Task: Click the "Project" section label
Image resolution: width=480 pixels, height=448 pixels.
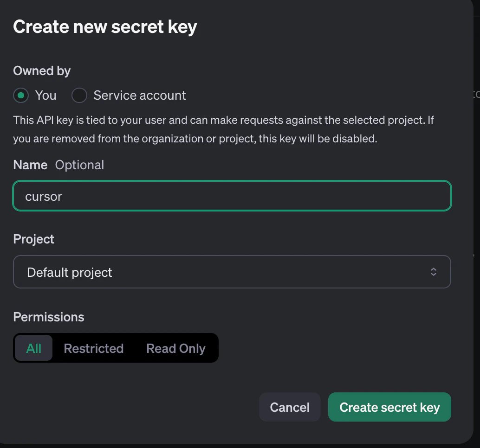Action: coord(33,239)
